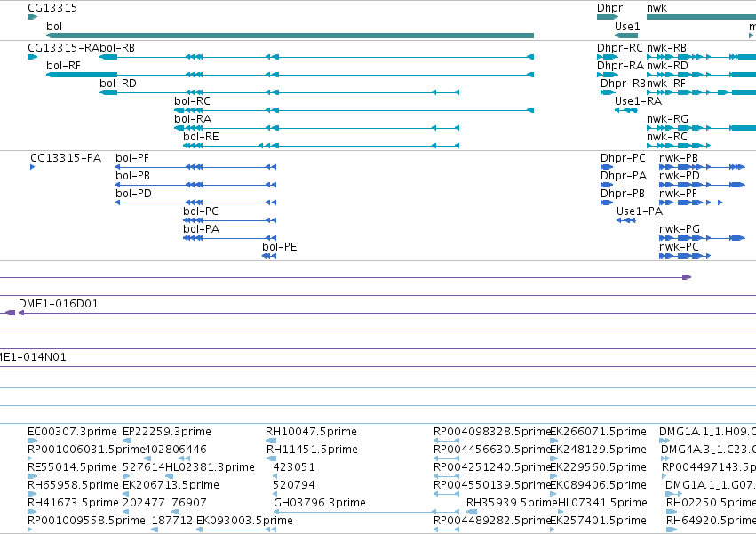Click the nwk-RG transcript label

667,119
